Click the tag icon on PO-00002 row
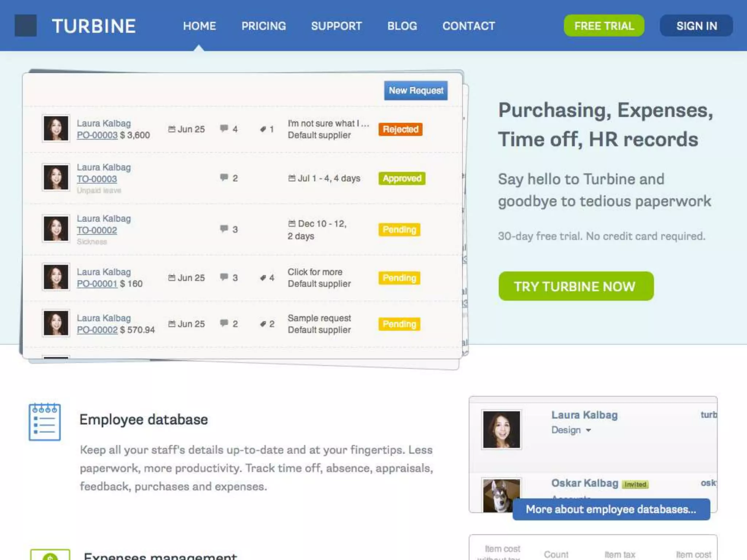Image resolution: width=747 pixels, height=560 pixels. point(263,324)
